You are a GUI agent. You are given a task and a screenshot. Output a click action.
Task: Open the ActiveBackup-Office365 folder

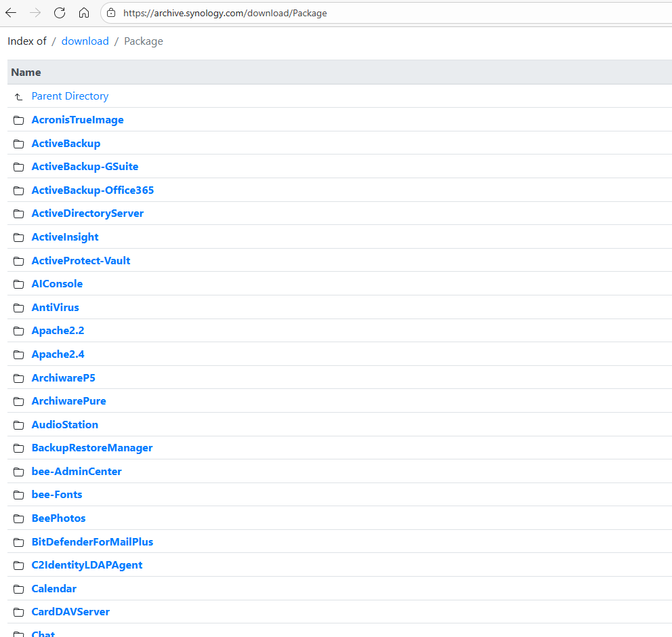pos(93,190)
